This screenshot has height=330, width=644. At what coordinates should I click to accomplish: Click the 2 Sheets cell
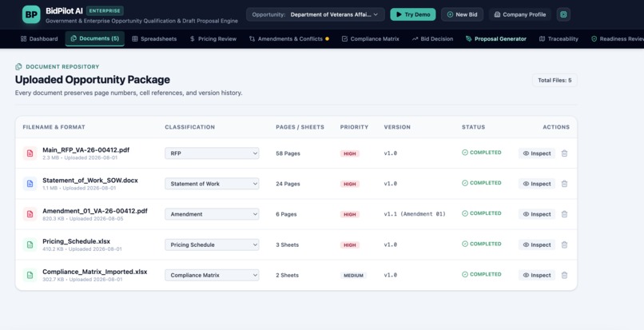click(x=287, y=275)
